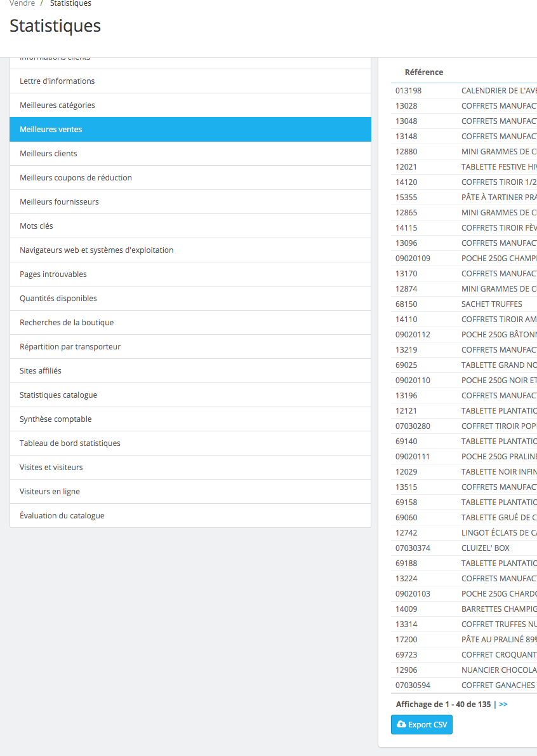Click reference 07030374 cell
Image resolution: width=537 pixels, height=756 pixels.
[x=413, y=548]
